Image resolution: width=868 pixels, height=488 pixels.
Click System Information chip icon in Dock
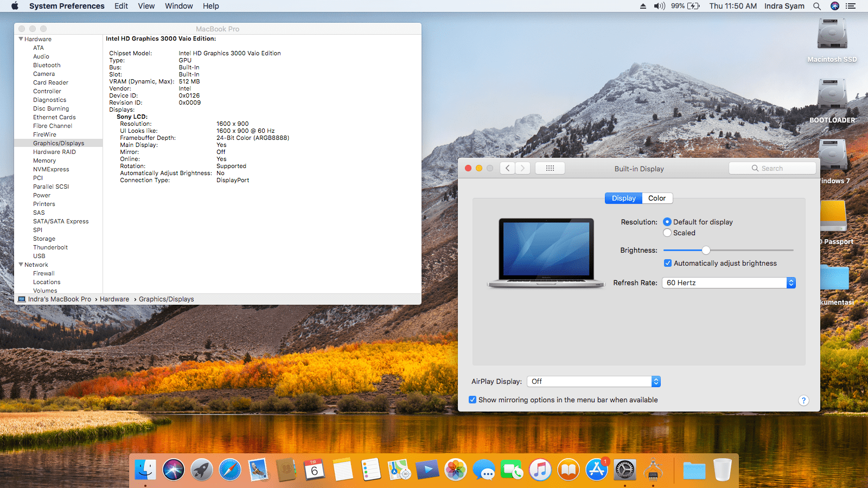653,470
